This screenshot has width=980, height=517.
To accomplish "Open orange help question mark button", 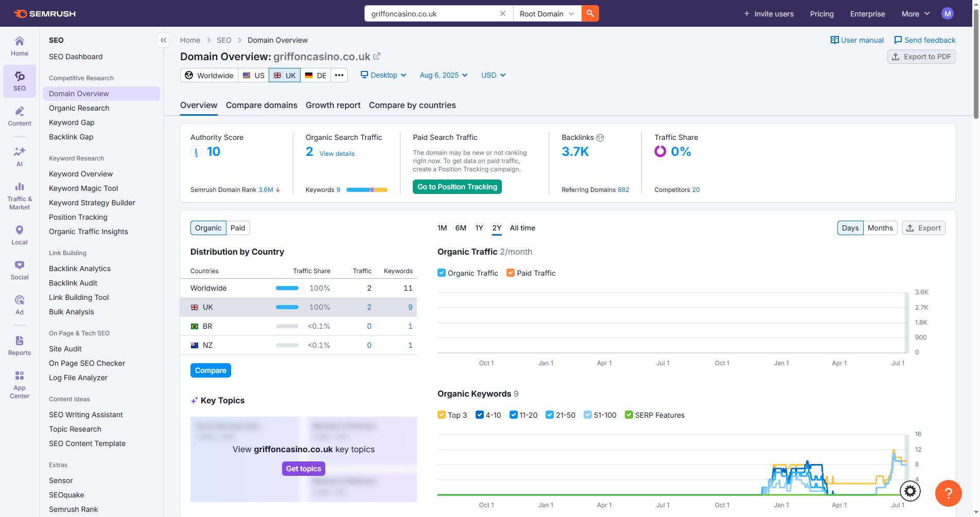I will click(948, 493).
